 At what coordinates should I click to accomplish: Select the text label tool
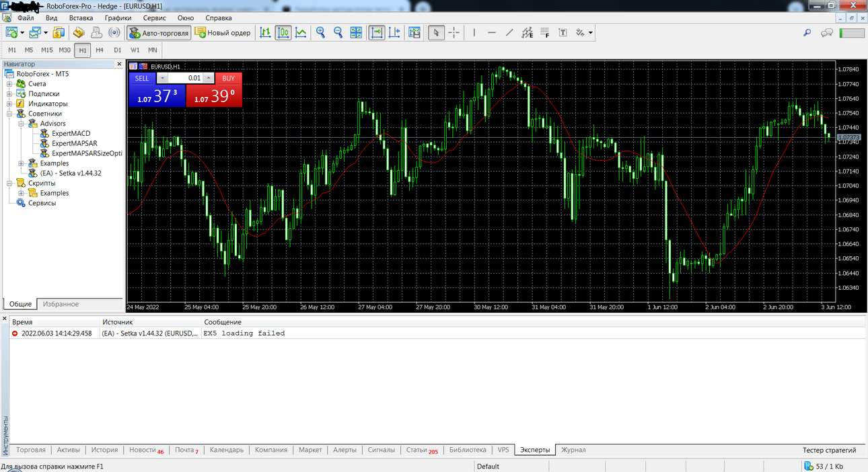tap(563, 32)
